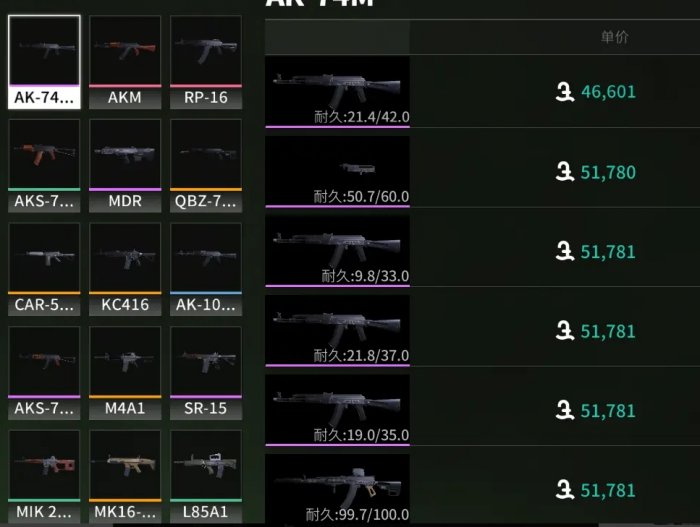The width and height of the screenshot is (700, 527).
Task: Open the listing priced 51,780
Action: click(x=482, y=171)
